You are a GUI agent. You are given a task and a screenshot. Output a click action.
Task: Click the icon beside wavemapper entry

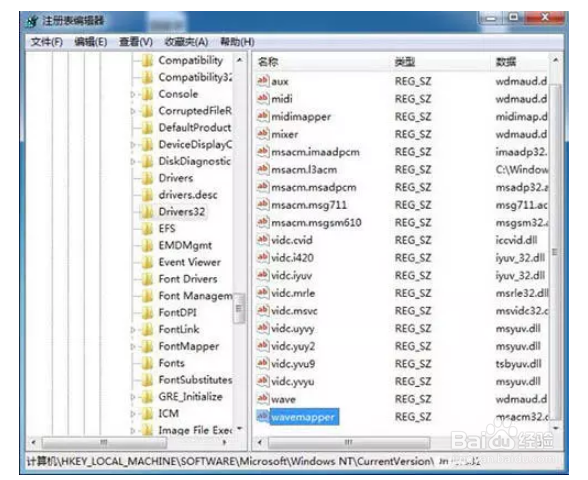tap(263, 416)
